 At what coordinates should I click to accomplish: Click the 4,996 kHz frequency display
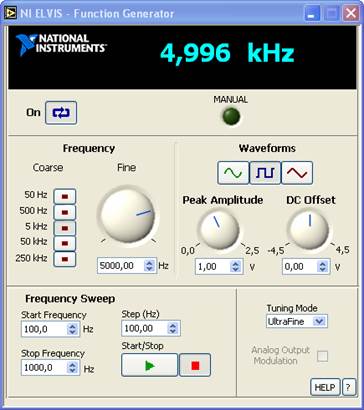227,53
